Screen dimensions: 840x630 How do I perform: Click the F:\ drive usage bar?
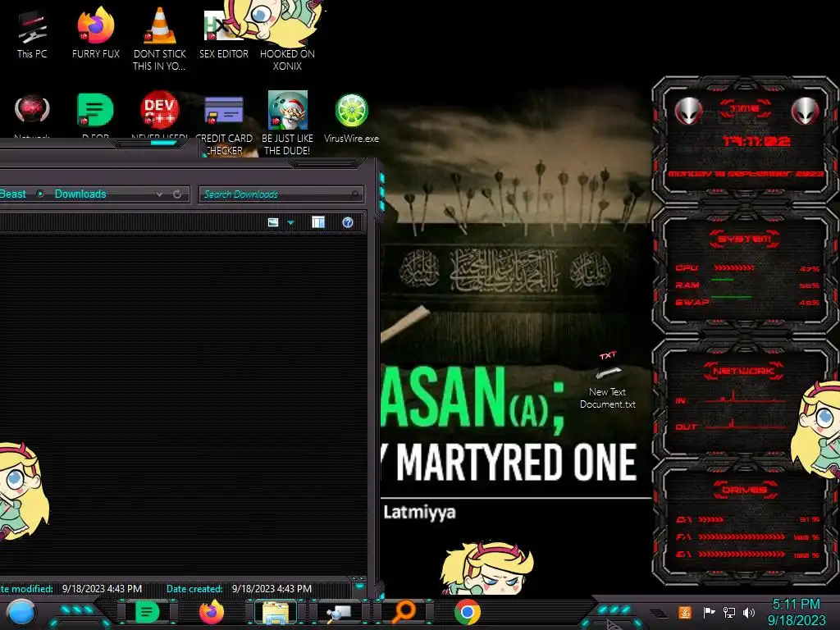coord(742,536)
